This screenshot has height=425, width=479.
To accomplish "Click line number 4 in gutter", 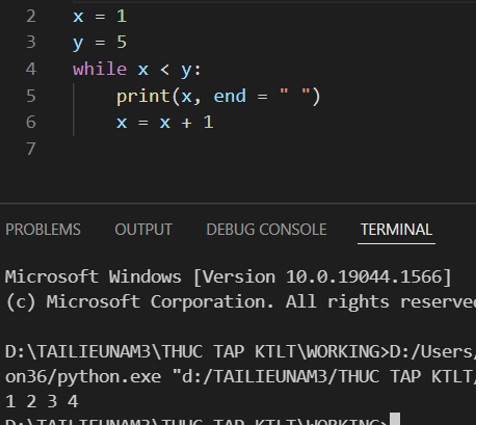I will coord(31,69).
